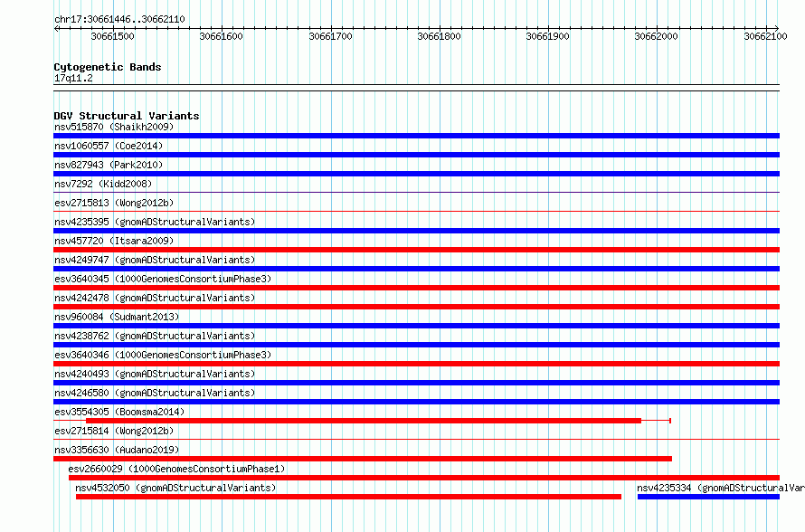Select the blue bar under nsv4249747
Screen dimensions: 805x532
(416, 269)
